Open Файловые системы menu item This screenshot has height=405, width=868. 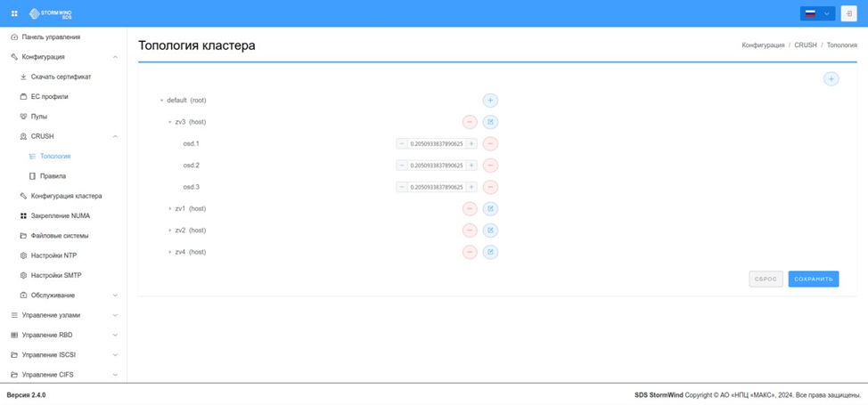[60, 236]
